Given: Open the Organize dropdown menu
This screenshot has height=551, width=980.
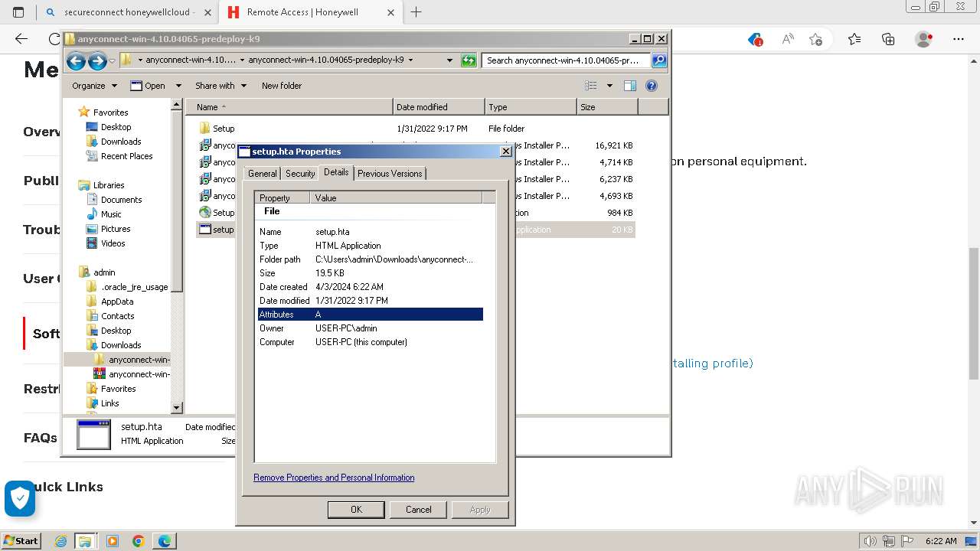Looking at the screenshot, I should (94, 86).
